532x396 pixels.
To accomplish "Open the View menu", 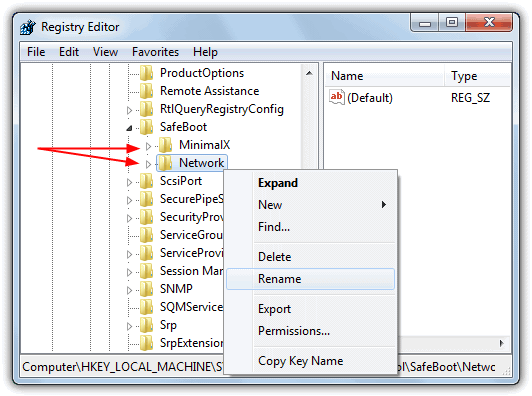I will (106, 52).
